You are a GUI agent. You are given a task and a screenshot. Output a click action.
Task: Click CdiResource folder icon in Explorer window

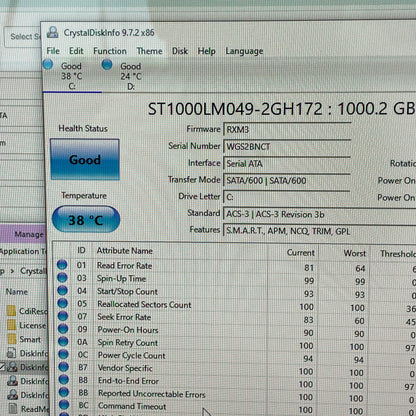point(11,311)
